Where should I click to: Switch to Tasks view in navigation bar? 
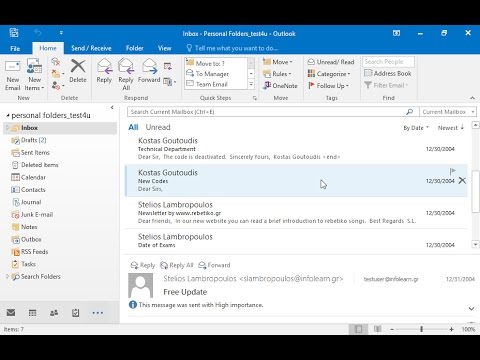pos(76,312)
